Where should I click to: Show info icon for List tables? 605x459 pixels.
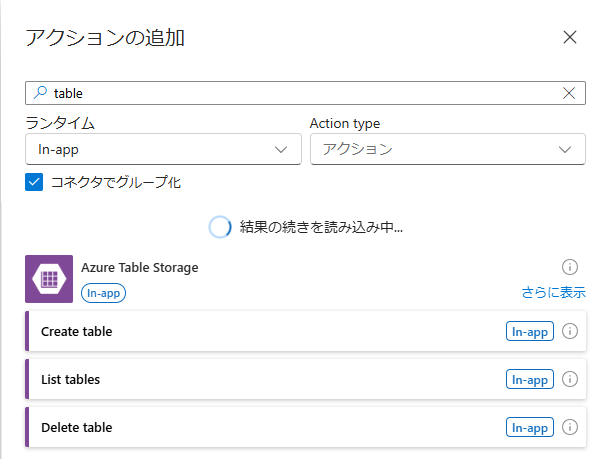pos(570,380)
